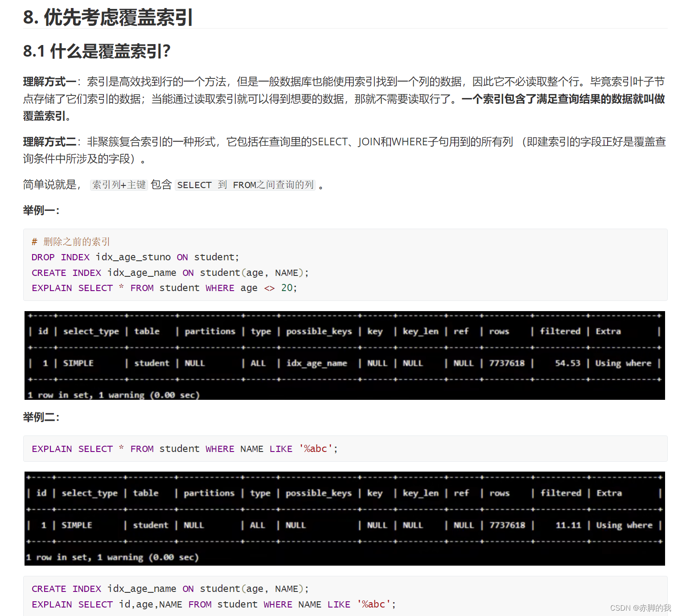Click "Using where" in the first result table
Viewport: 678px width, 616px height.
click(623, 363)
